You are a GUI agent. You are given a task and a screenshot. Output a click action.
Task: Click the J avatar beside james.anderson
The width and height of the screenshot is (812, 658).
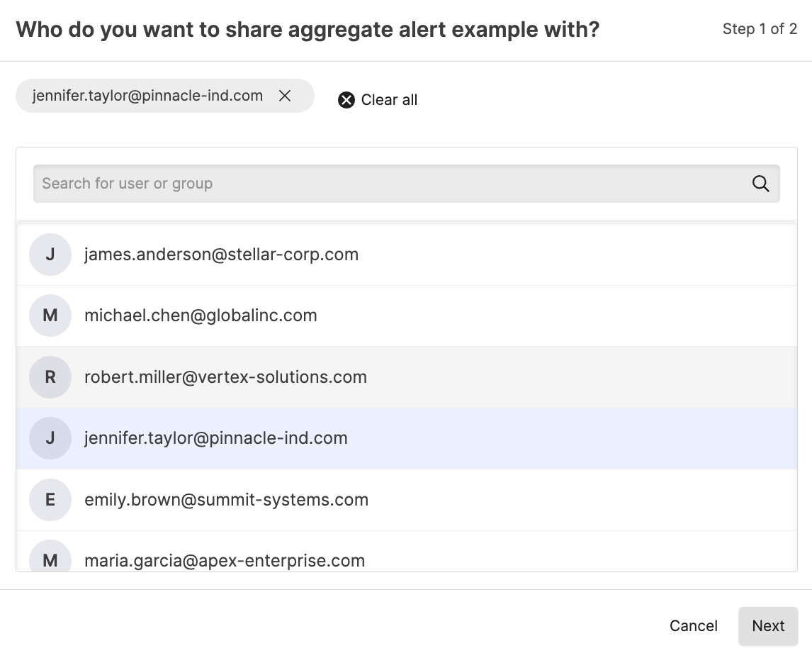pos(50,255)
